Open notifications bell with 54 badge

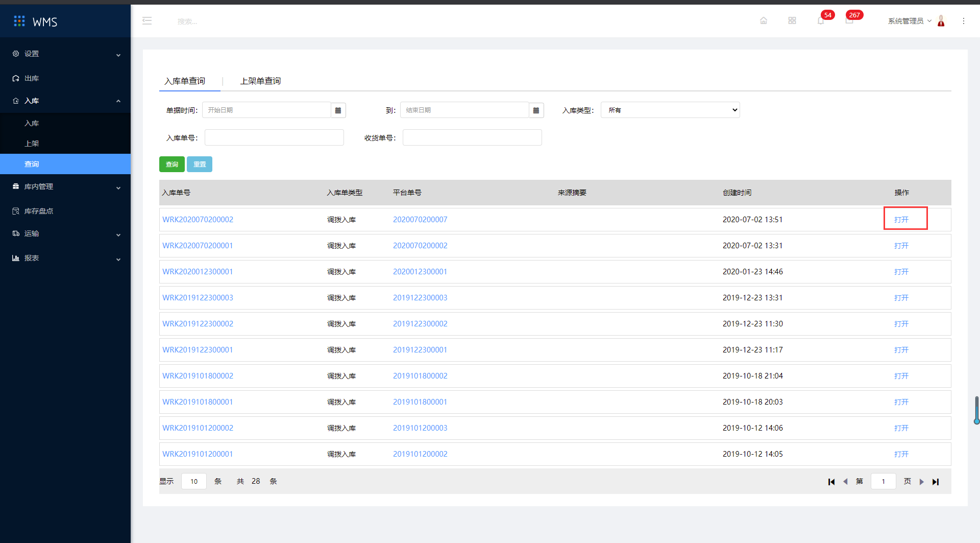point(821,21)
